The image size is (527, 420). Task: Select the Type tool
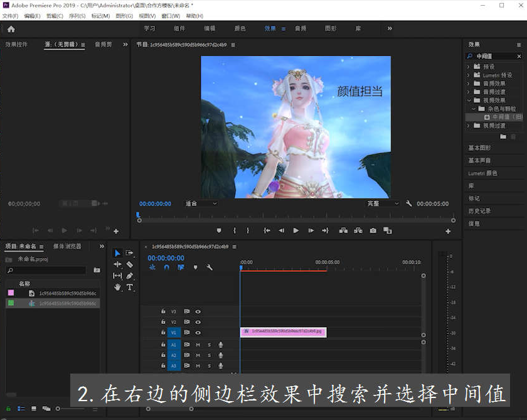tap(130, 287)
